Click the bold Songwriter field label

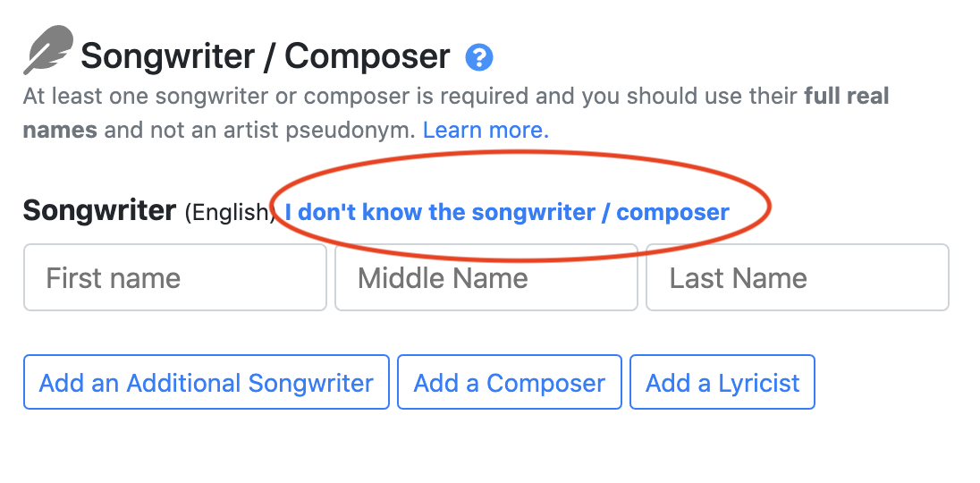tap(99, 211)
